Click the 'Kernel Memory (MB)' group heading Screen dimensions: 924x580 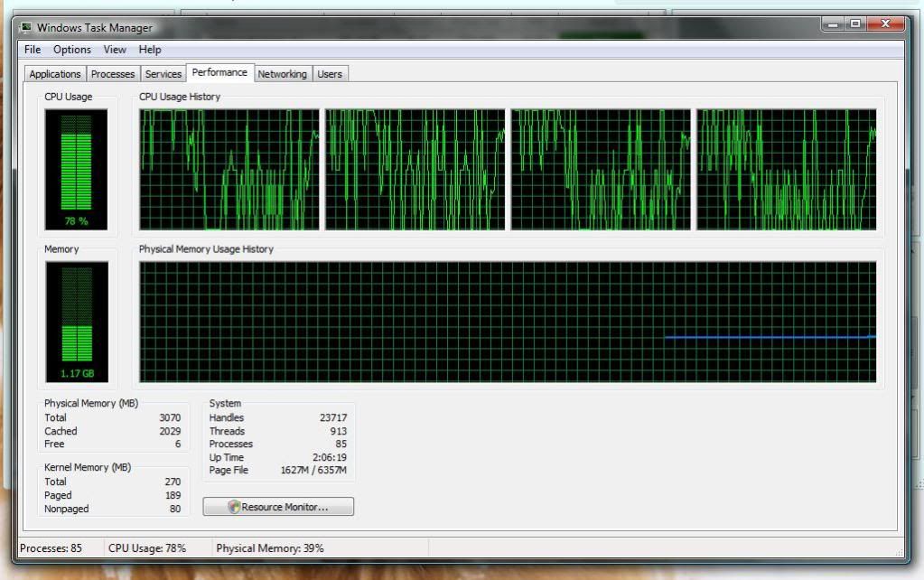[x=88, y=467]
